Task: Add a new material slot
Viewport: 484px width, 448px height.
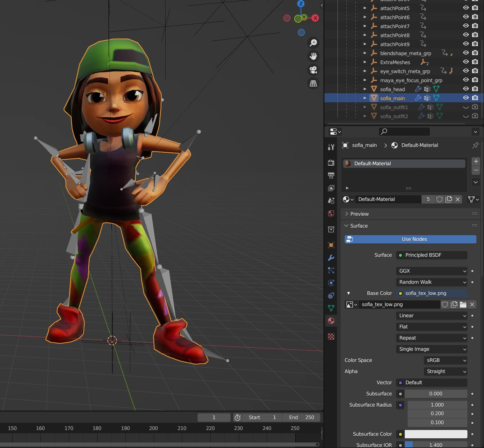Action: [476, 161]
